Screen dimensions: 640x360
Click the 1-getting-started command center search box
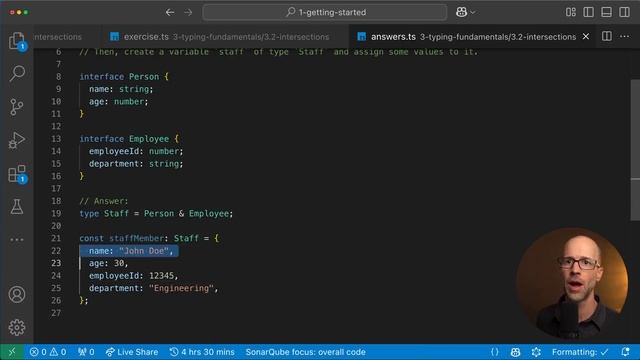pos(325,12)
